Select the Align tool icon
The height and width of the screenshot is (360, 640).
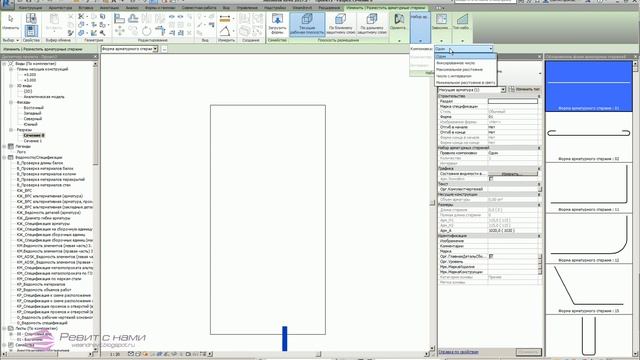click(119, 18)
